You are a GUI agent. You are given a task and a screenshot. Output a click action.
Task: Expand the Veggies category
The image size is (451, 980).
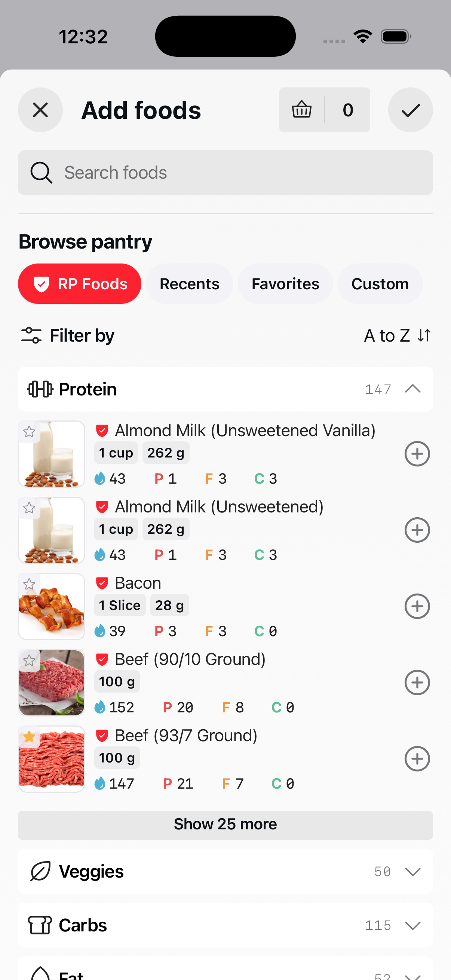click(225, 871)
